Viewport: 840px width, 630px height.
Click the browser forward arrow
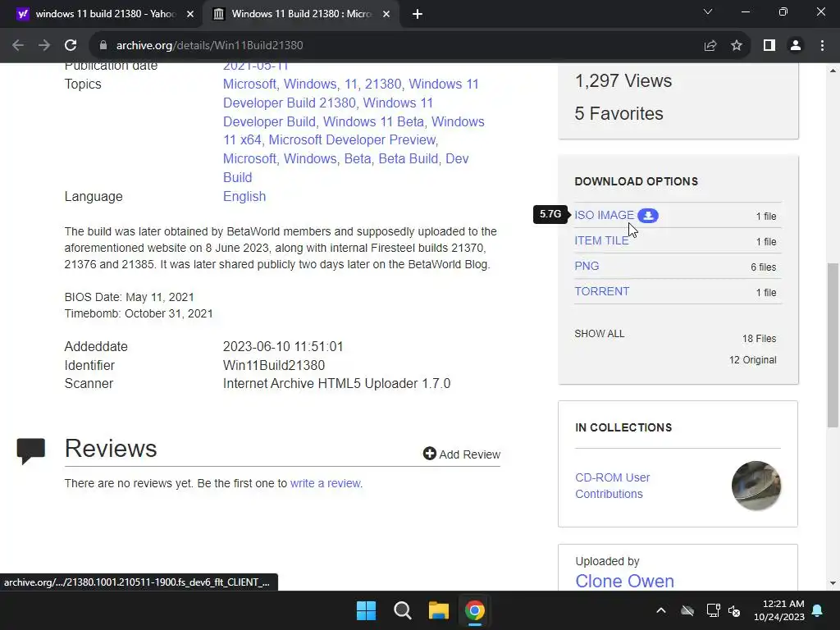tap(44, 46)
